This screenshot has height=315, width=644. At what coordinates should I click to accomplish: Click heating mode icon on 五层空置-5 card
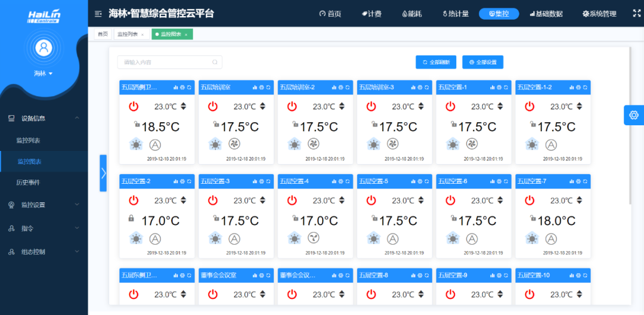[x=373, y=239]
